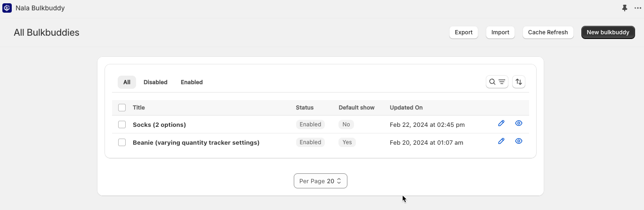The image size is (644, 210).
Task: Click the sort arrows icon button
Action: point(518,82)
